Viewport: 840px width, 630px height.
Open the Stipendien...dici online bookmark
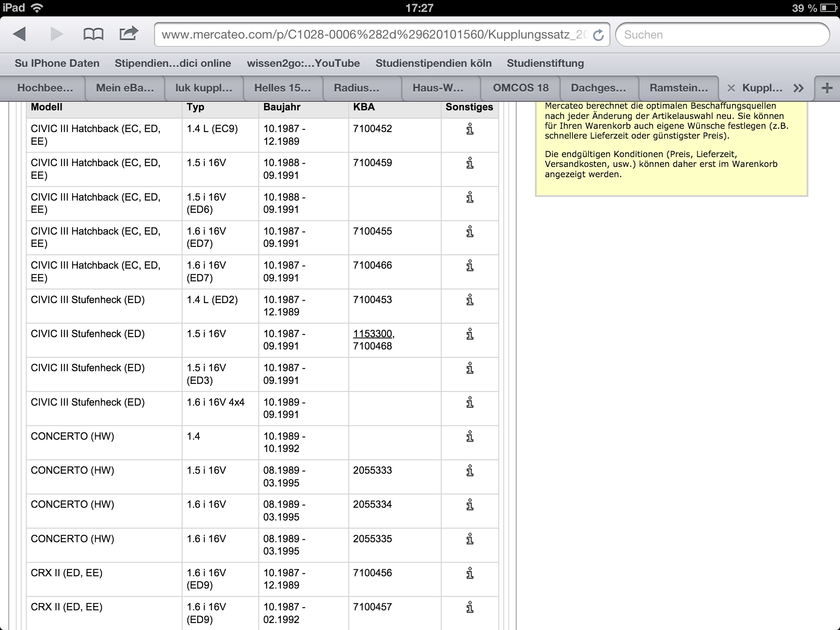[x=173, y=63]
